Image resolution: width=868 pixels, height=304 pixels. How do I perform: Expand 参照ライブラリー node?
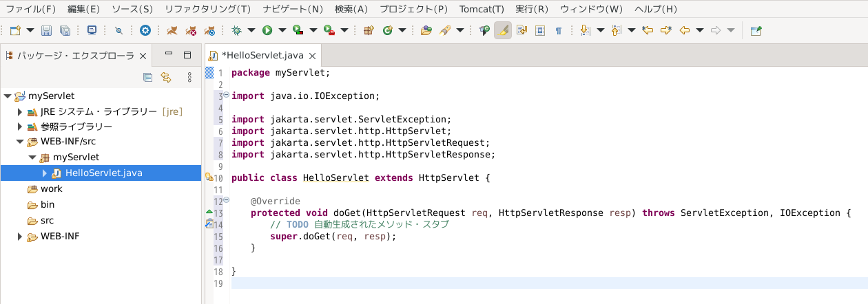(20, 127)
